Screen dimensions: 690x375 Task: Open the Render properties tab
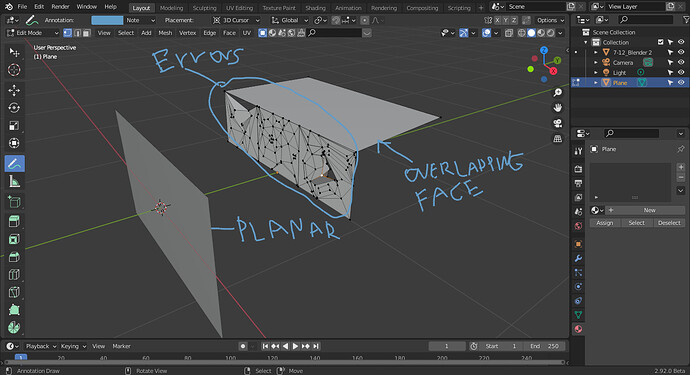pos(578,169)
